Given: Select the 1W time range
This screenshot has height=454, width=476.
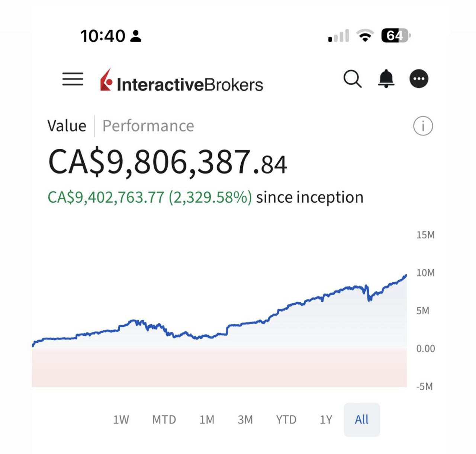Looking at the screenshot, I should point(121,420).
